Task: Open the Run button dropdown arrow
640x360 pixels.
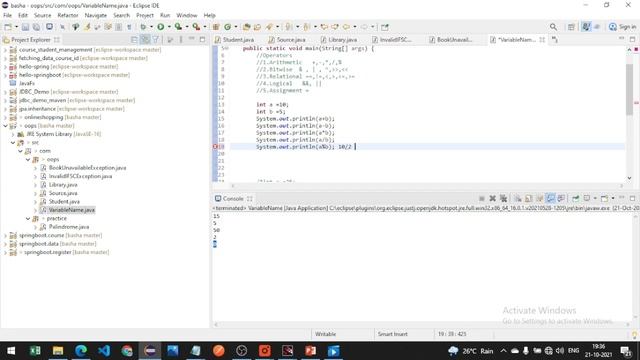Action: click(x=169, y=27)
